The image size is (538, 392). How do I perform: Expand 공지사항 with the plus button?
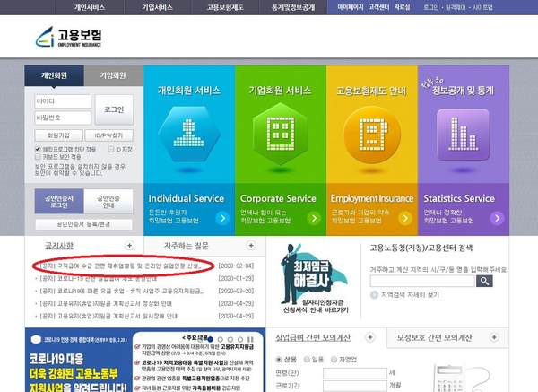tap(129, 246)
